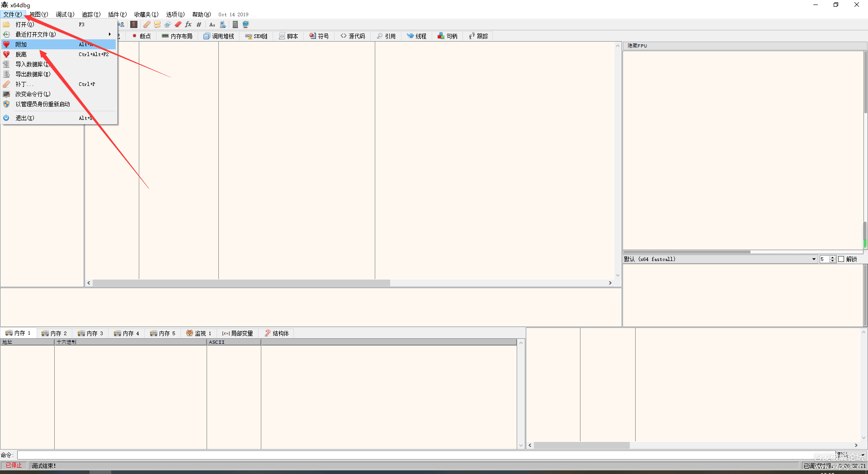Open the calculator from the toolbar

point(235,24)
